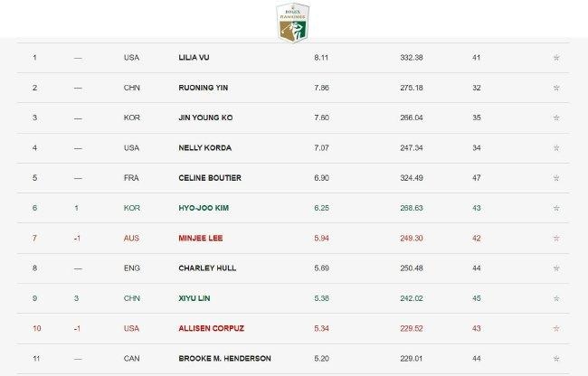Toggle the star for Xiyu Lin

click(556, 297)
